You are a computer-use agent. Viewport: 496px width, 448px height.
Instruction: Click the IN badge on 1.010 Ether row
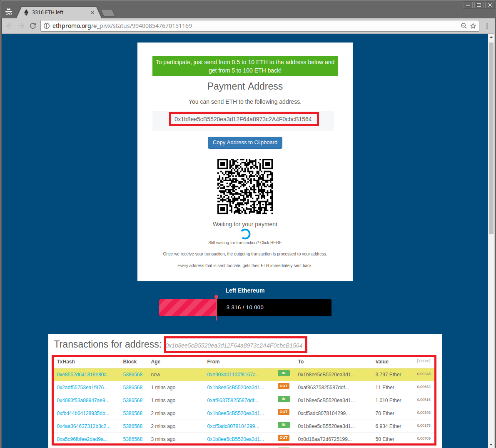(284, 399)
